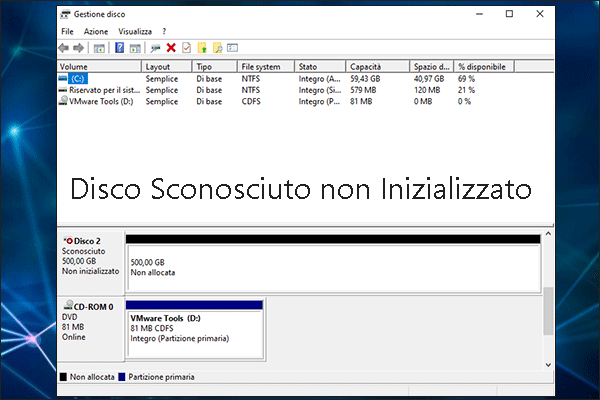The width and height of the screenshot is (600, 400).
Task: Click the back arrow toolbar icon
Action: [x=65, y=47]
